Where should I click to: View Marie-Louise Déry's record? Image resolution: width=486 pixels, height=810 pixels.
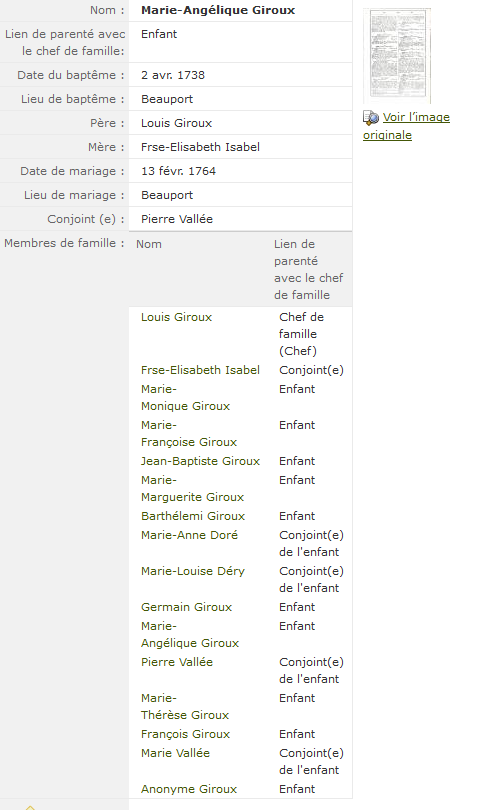pos(193,571)
